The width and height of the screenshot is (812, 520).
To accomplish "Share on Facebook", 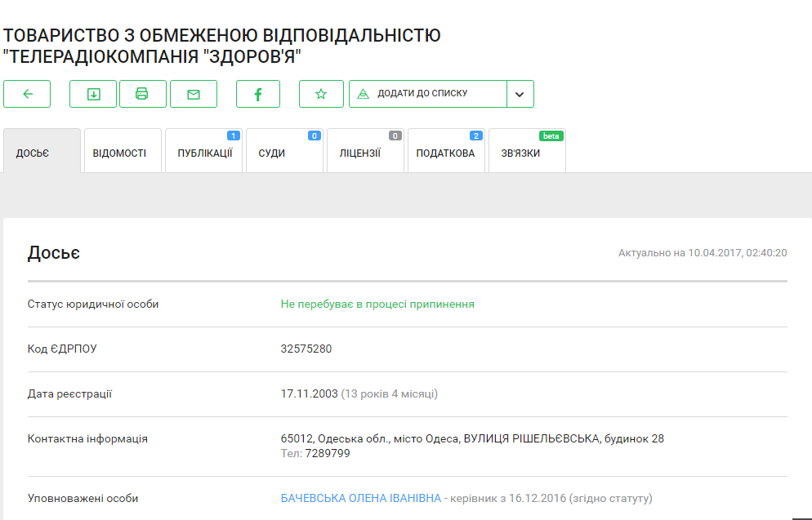I will [258, 94].
